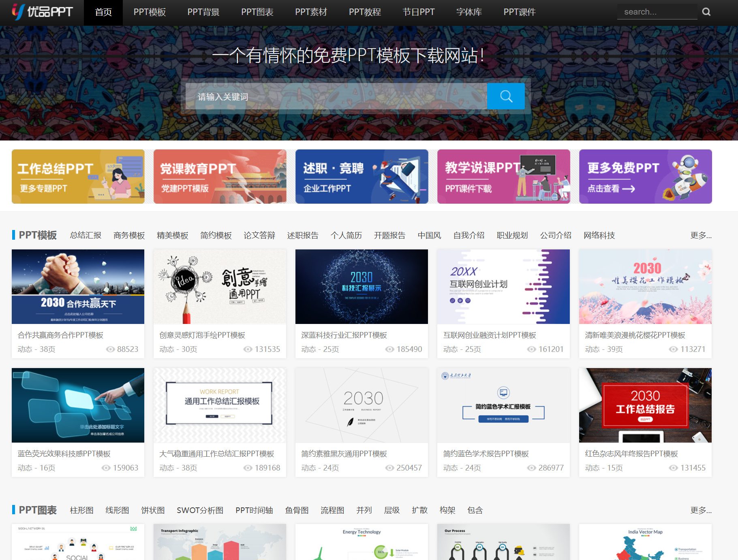
Task: Open the SWOT分析图 chart category
Action: point(200,510)
